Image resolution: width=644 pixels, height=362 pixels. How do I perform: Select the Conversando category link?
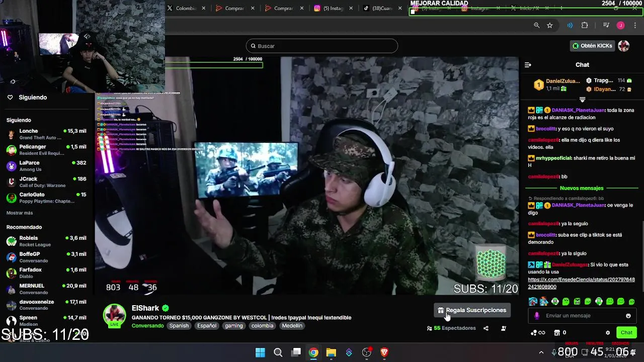tap(147, 326)
